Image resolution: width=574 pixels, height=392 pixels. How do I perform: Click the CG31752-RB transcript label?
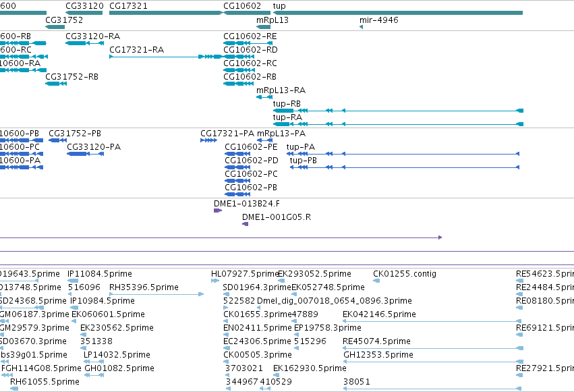pos(71,77)
